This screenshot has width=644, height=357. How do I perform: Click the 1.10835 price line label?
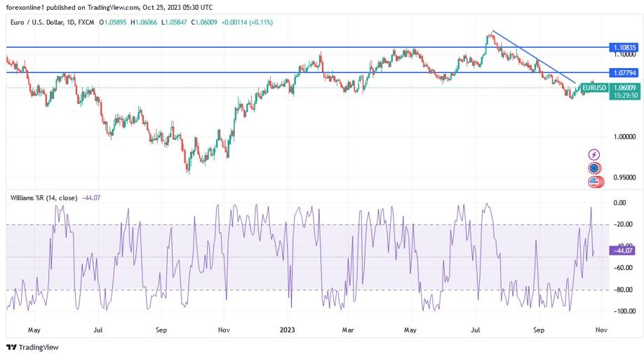coord(623,47)
